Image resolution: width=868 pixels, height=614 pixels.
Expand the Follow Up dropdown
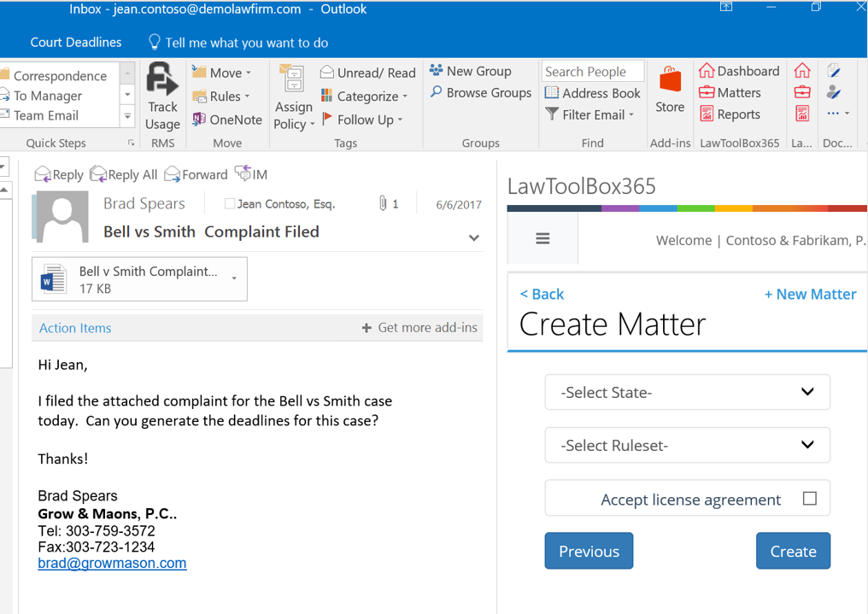[x=400, y=120]
